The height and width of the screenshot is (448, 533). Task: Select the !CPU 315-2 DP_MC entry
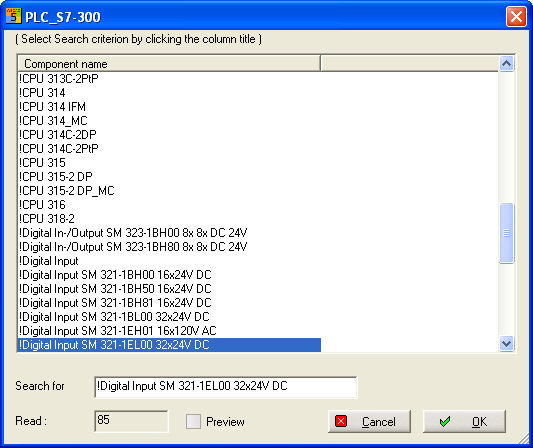coord(67,191)
